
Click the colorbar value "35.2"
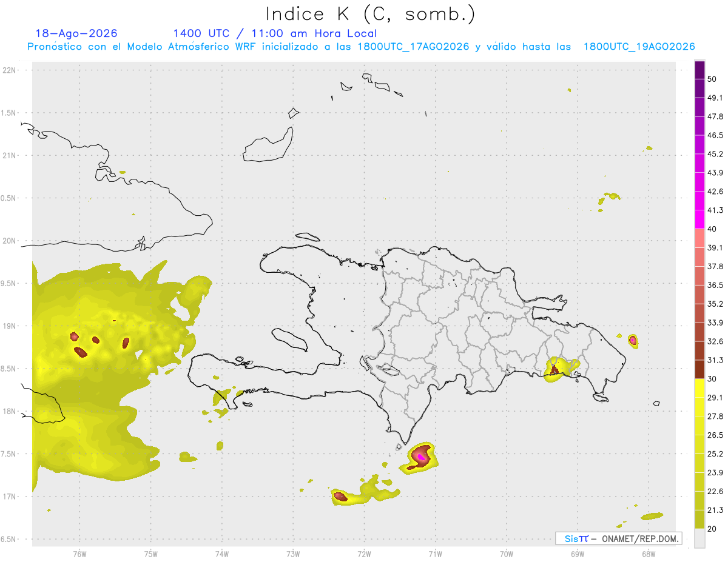715,304
